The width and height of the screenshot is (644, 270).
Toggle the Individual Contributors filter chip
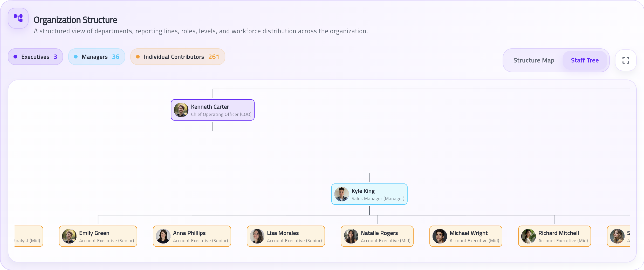[177, 57]
